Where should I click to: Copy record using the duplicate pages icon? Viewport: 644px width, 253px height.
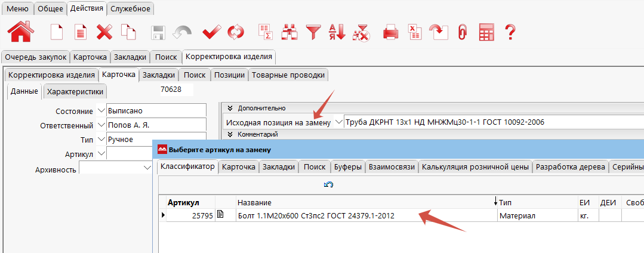128,32
